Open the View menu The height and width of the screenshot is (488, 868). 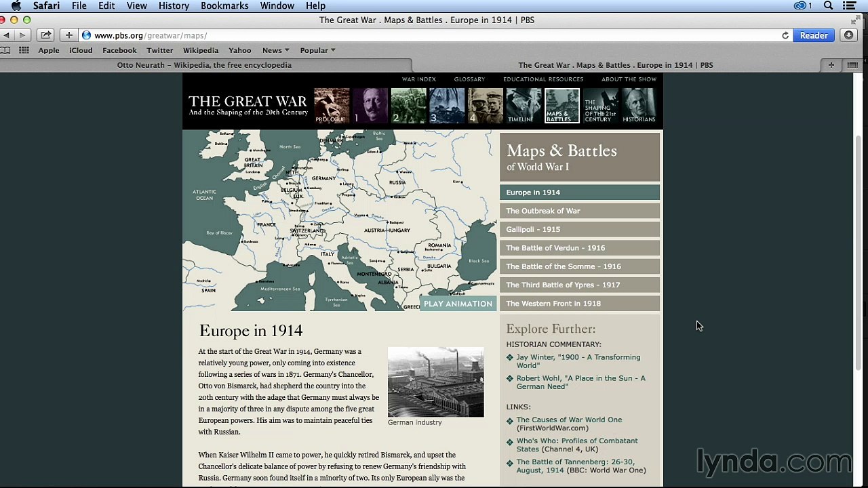136,5
